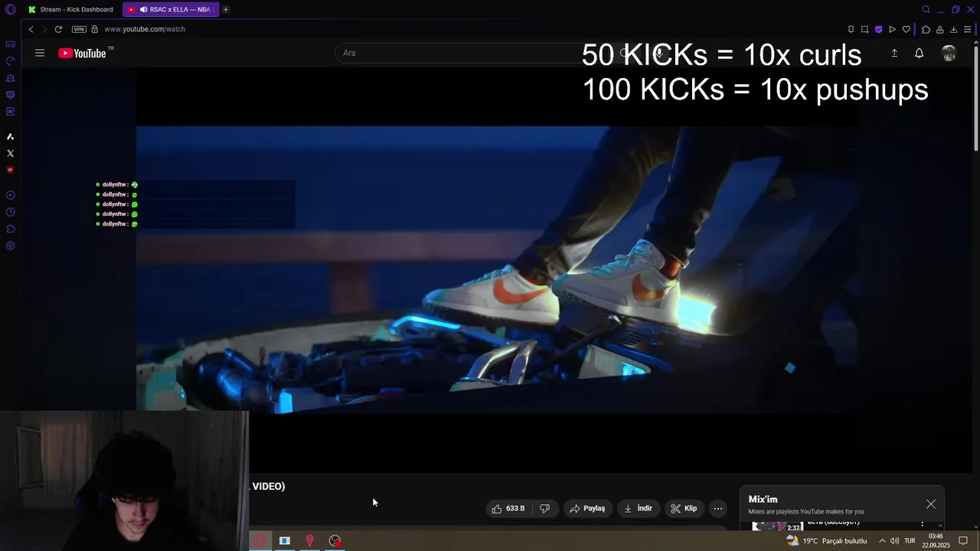The height and width of the screenshot is (551, 980).
Task: Open YouTube create/upload button
Action: [x=893, y=53]
